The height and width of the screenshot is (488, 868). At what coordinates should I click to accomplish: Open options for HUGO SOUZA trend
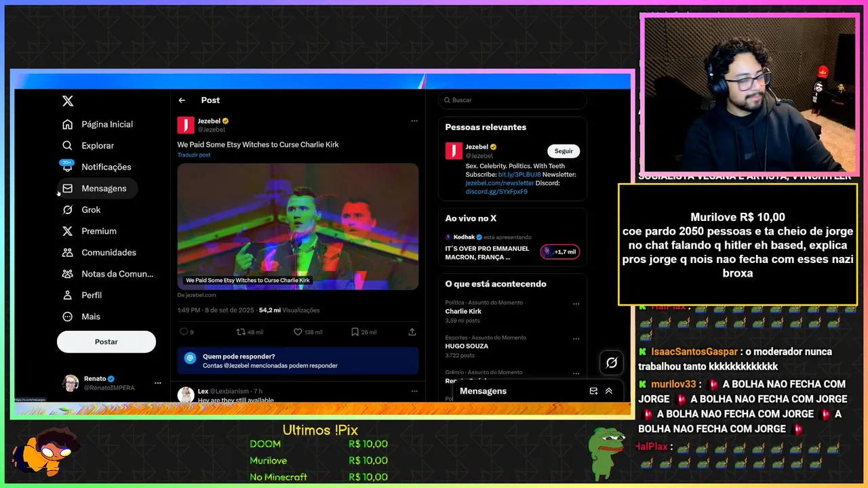point(576,338)
